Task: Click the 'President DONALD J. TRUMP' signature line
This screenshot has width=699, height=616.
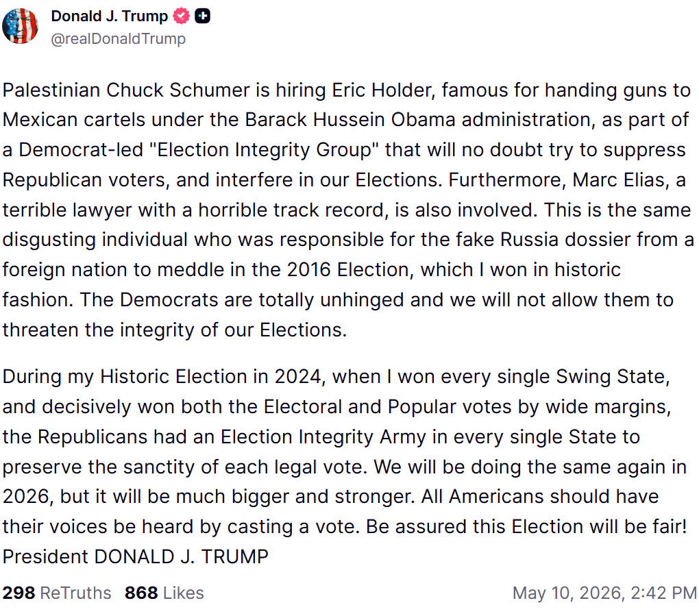Action: tap(136, 556)
